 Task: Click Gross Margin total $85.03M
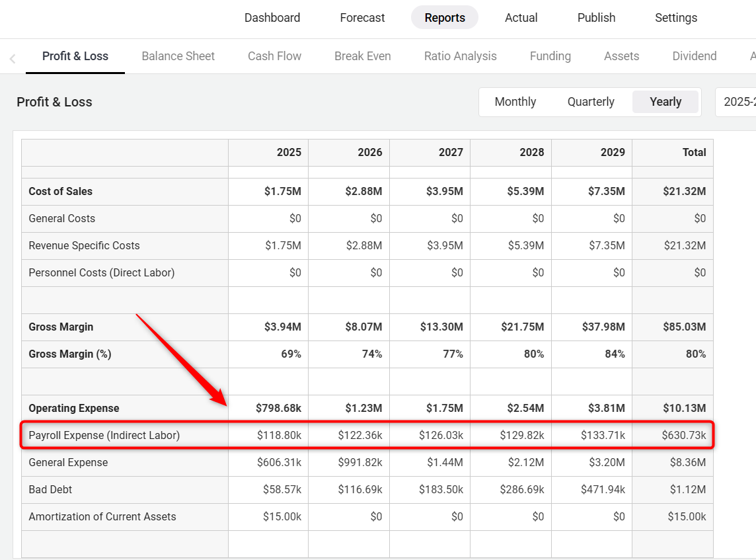[x=684, y=327]
